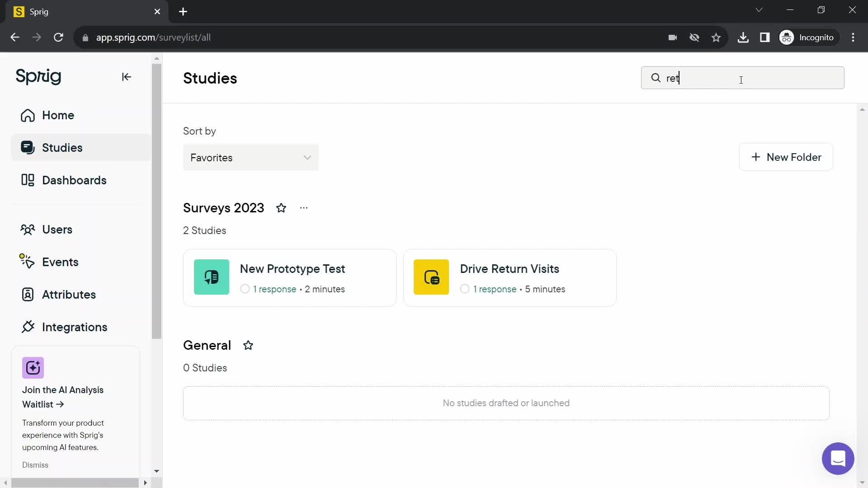Collapse the left sidebar panel
The height and width of the screenshot is (488, 868).
point(127,77)
